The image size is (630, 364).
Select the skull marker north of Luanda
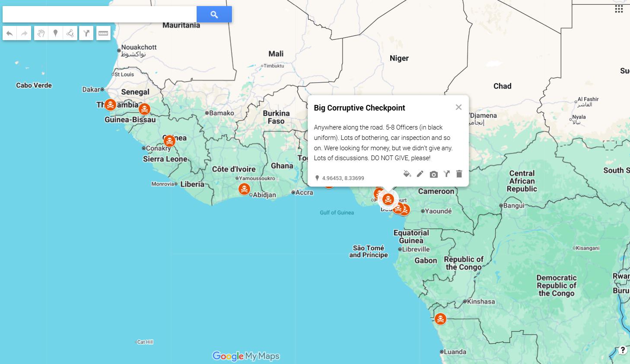pos(440,319)
